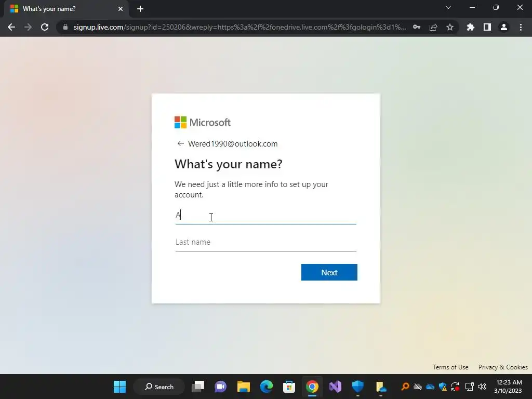Toggle Chrome side panel
Viewport: 532px width, 399px height.
[487, 27]
